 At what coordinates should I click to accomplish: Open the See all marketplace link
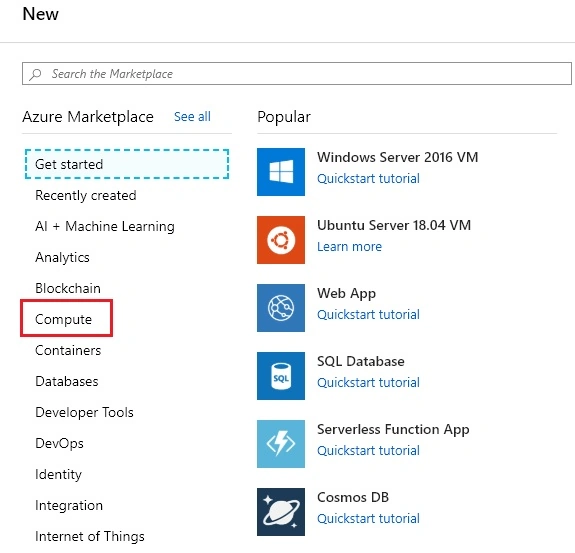point(192,117)
